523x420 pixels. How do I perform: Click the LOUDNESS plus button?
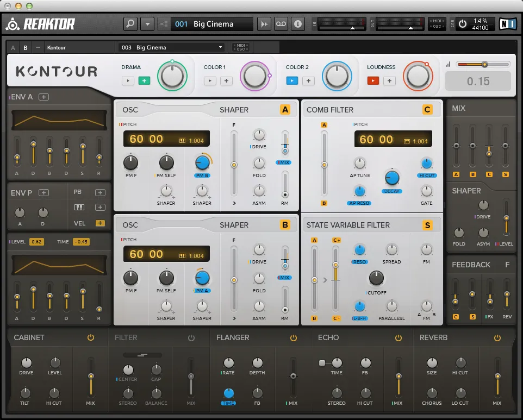tap(390, 80)
